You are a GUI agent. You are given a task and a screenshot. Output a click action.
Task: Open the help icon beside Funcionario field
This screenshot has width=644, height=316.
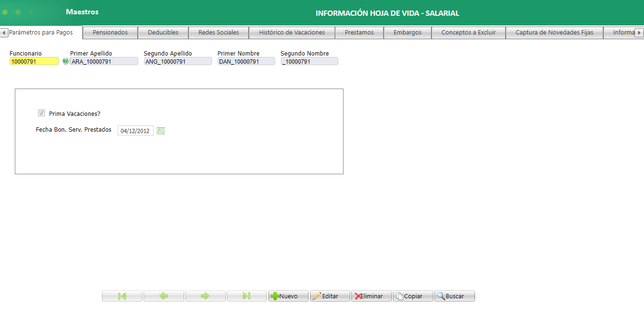65,61
